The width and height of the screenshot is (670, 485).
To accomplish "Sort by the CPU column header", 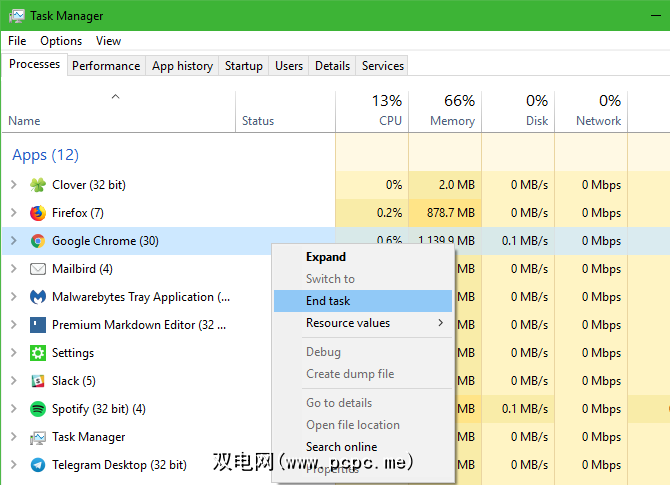I will click(372, 111).
